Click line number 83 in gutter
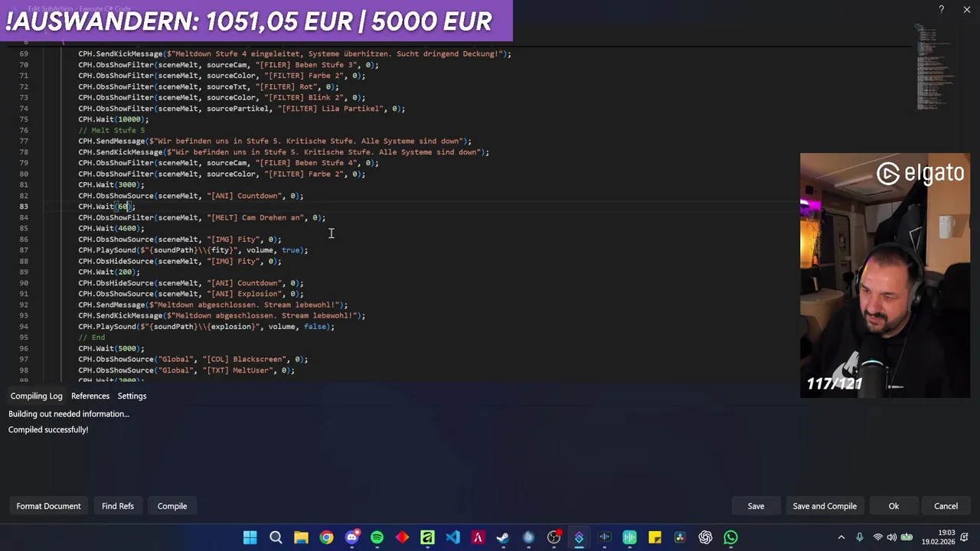The height and width of the screenshot is (551, 980). (x=24, y=207)
